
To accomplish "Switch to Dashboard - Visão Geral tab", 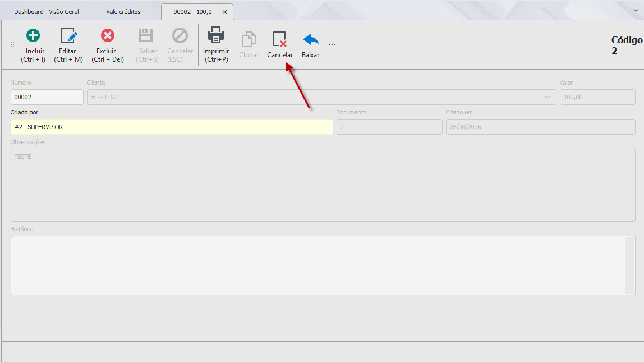I will (47, 12).
